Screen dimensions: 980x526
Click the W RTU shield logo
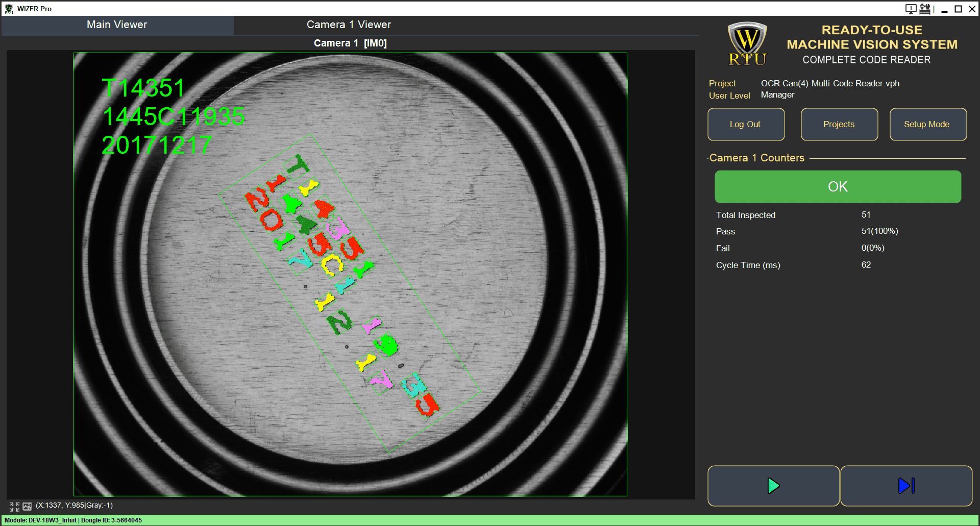pos(747,44)
